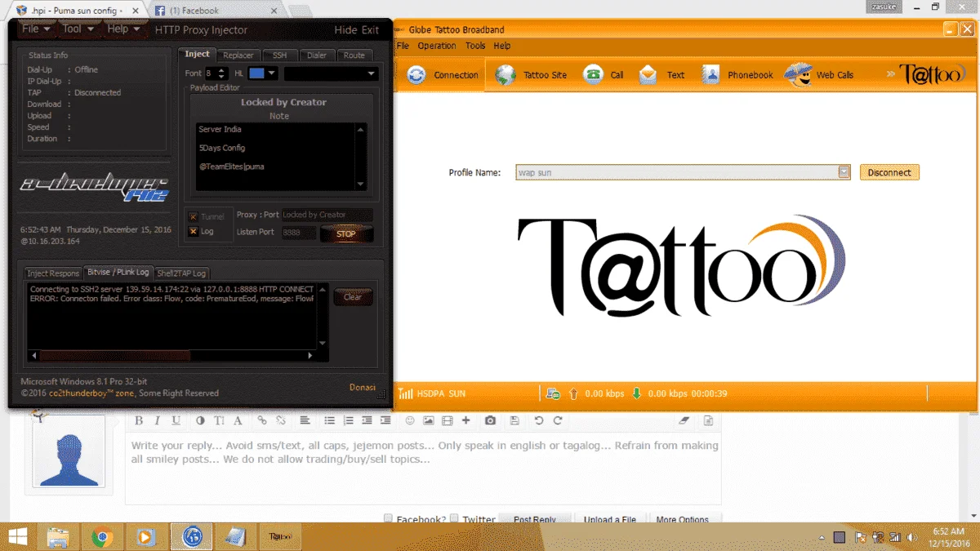
Task: Insert a numbered list in the reply
Action: pyautogui.click(x=348, y=420)
